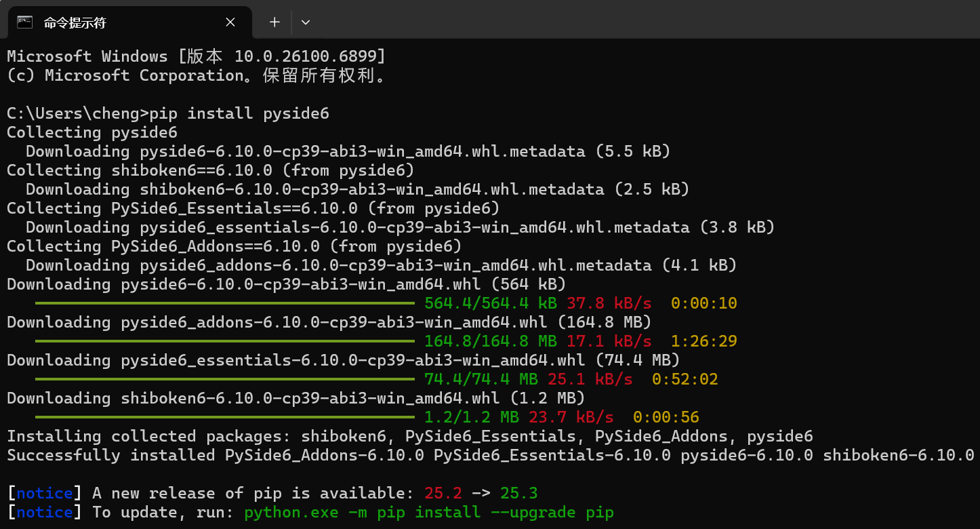Click the pyside6_essentials download progress bar
980x529 pixels.
click(224, 379)
